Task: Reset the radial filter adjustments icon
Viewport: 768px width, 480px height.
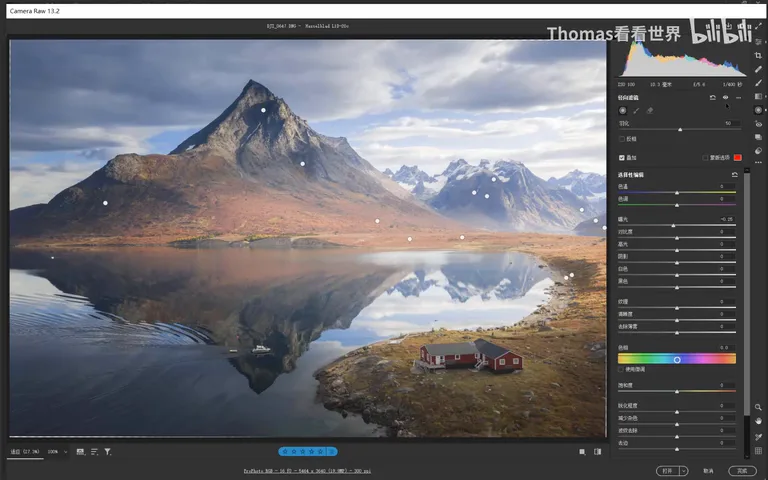Action: click(713, 97)
